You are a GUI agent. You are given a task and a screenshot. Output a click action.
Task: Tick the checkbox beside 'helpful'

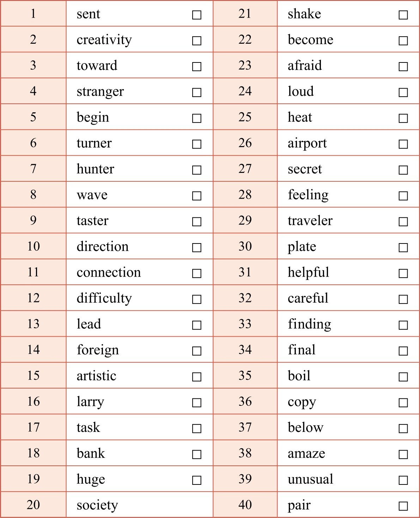coord(403,273)
